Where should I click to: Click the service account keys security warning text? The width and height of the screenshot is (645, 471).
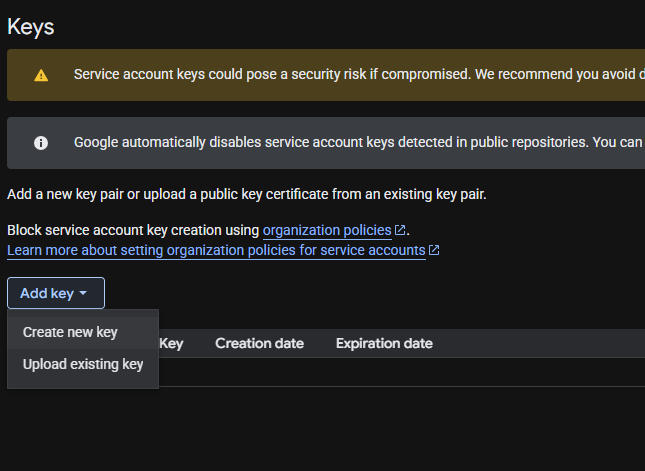pos(359,74)
